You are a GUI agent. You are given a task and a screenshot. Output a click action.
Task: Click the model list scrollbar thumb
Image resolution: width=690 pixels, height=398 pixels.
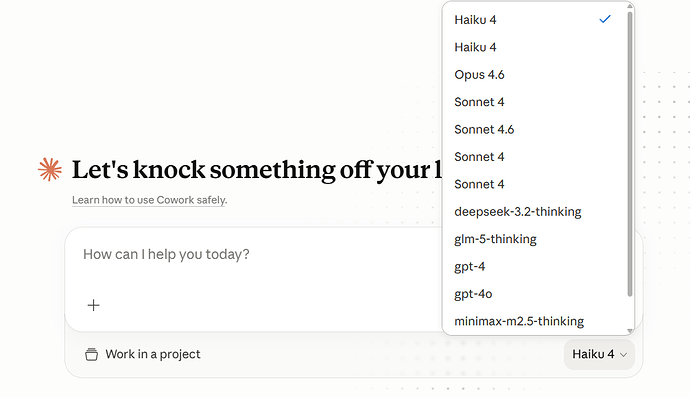[x=630, y=154]
